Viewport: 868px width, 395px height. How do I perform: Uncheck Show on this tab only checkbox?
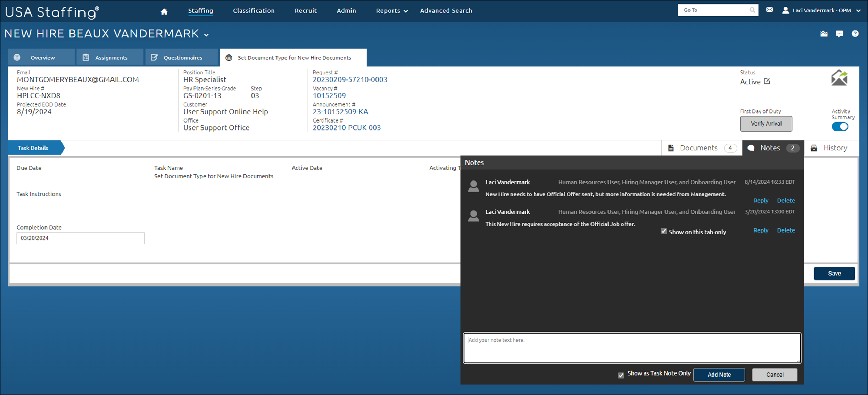point(663,232)
